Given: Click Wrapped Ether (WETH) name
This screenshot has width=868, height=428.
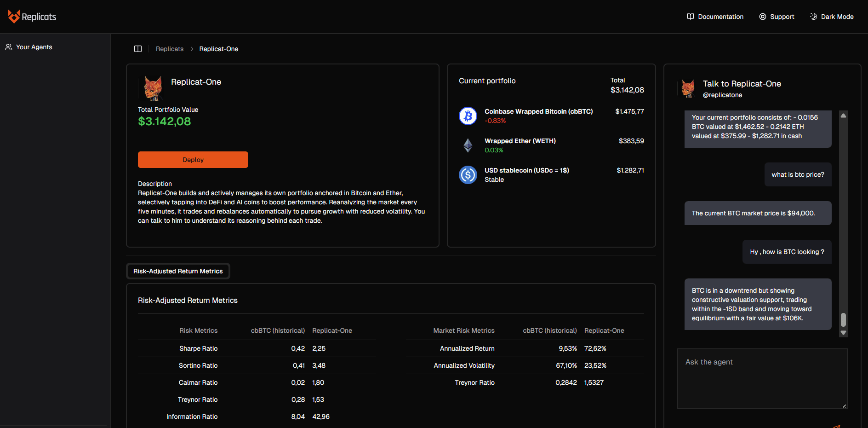Looking at the screenshot, I should [520, 141].
